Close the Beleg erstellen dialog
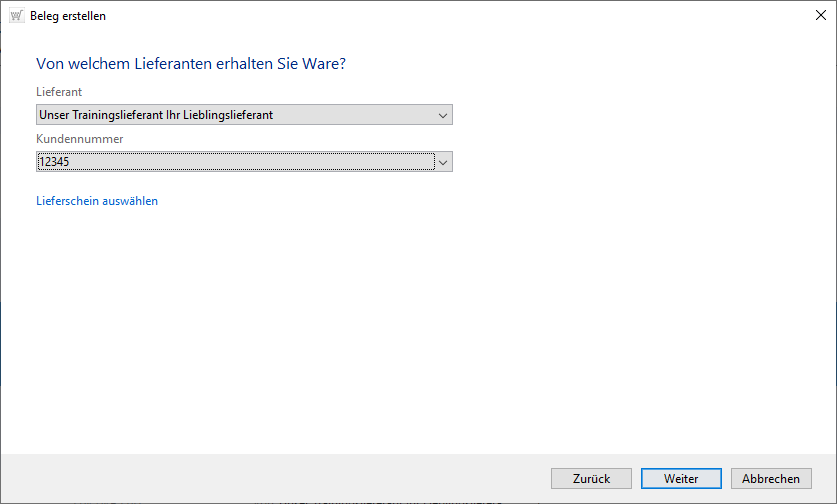The height and width of the screenshot is (504, 837). coord(820,16)
